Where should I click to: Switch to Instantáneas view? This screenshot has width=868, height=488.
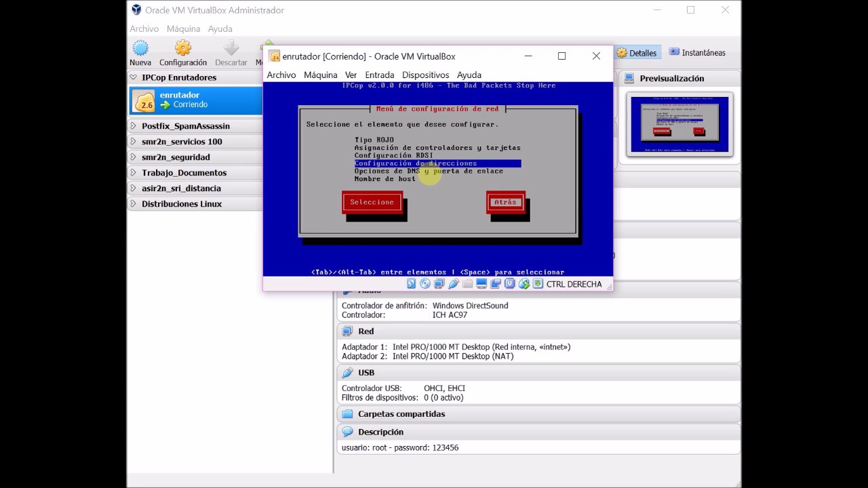(x=697, y=53)
